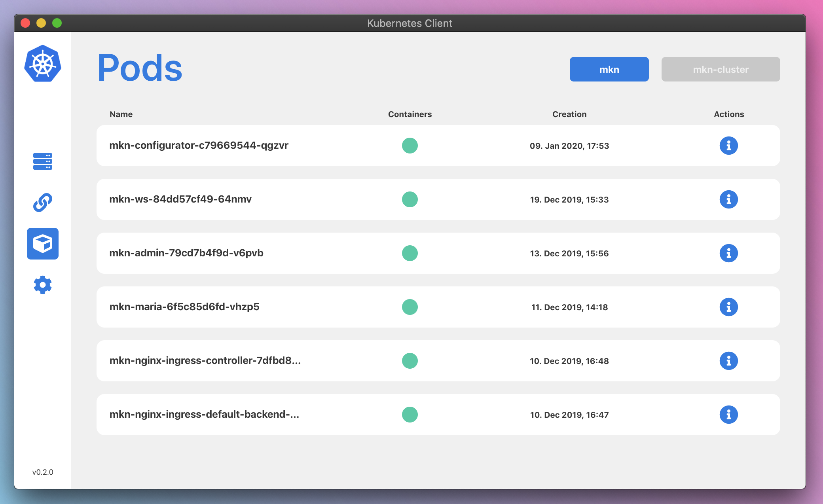Click container status dot for mkn-maria
The image size is (823, 504).
(410, 307)
